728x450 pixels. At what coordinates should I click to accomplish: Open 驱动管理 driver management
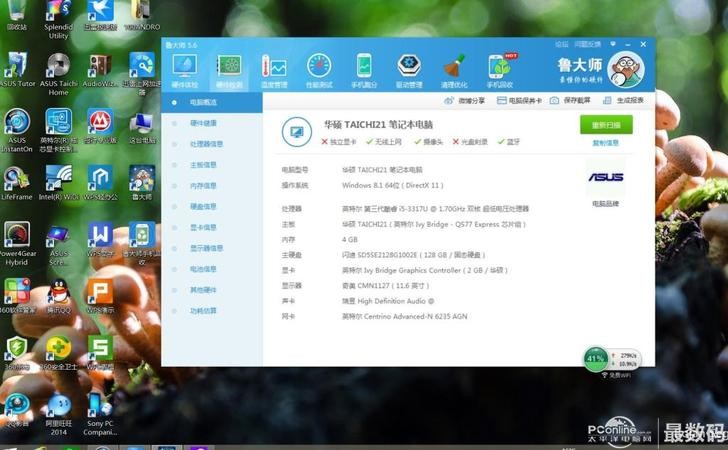click(409, 71)
